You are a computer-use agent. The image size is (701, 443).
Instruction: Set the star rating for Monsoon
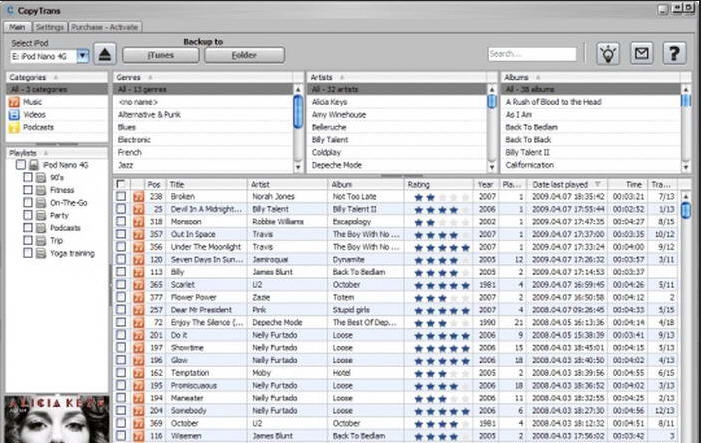coord(441,223)
